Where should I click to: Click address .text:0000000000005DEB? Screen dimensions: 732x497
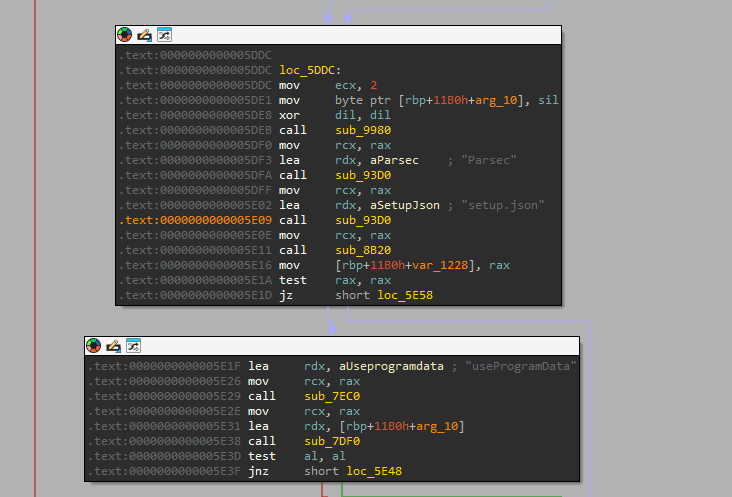point(195,130)
